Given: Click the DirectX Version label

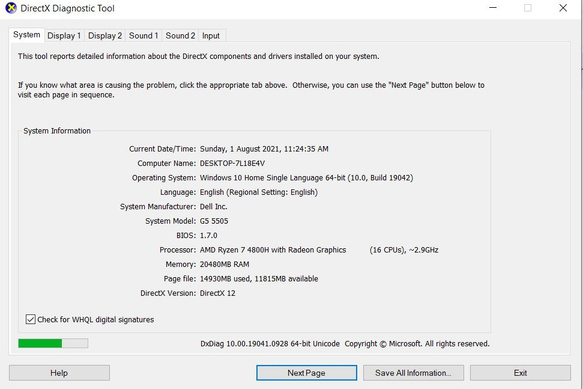Looking at the screenshot, I should tap(168, 293).
